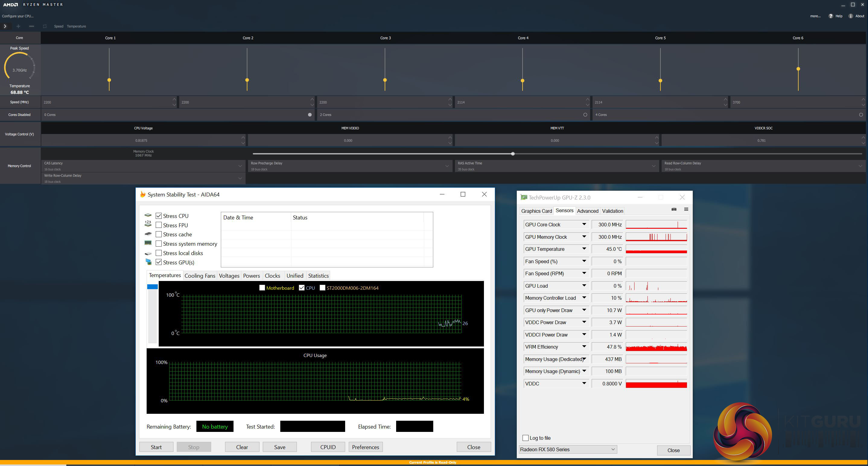Screen dimensions: 868x466
Task: Expand the CAS Latency dropdown
Action: tap(240, 166)
